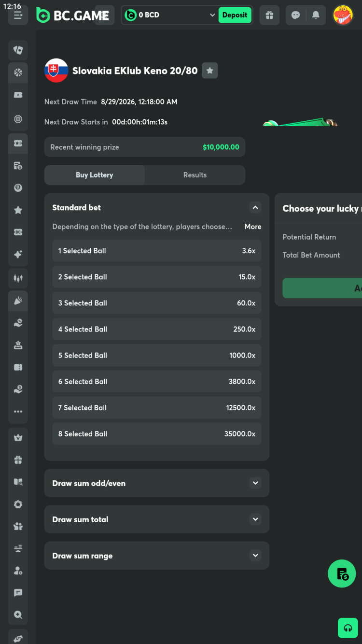Viewport: 362px width, 644px height.
Task: Open the sparkle icon in sidebar
Action: [18, 255]
